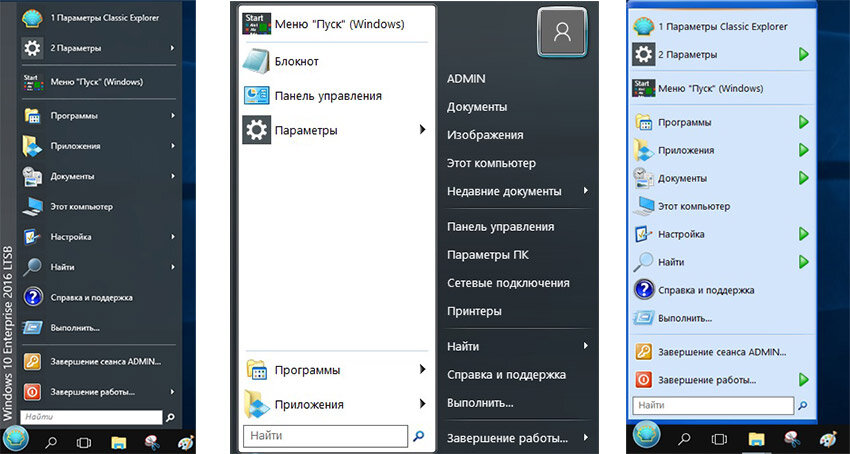Open Справка и поддержка question icon, dark menu
The height and width of the screenshot is (454, 850).
point(33,298)
